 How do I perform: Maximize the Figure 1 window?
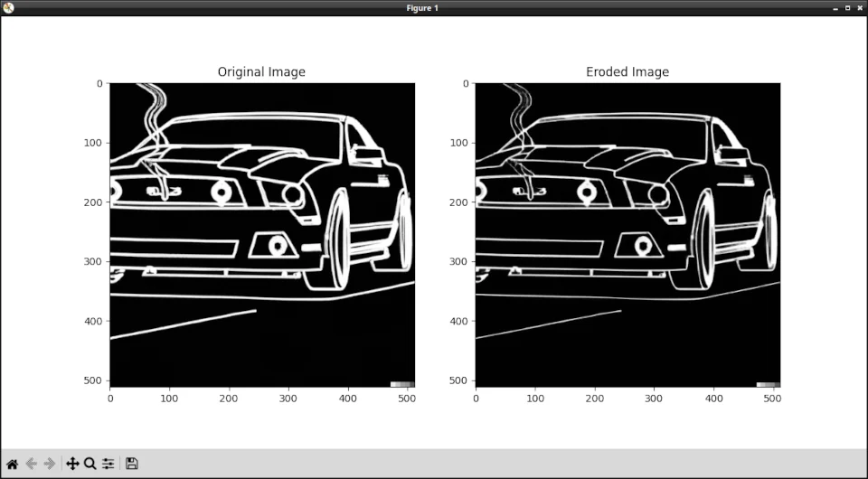847,8
